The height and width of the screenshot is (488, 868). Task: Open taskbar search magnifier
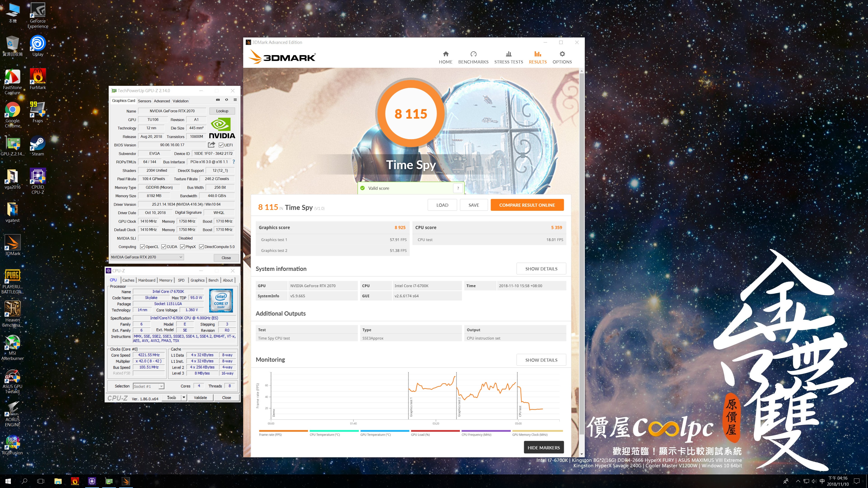24,481
